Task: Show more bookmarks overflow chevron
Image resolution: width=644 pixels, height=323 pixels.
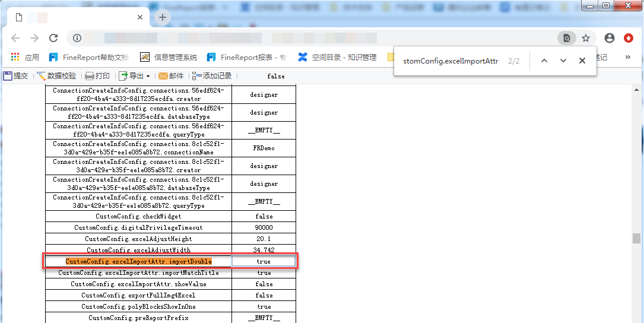Action: point(627,57)
